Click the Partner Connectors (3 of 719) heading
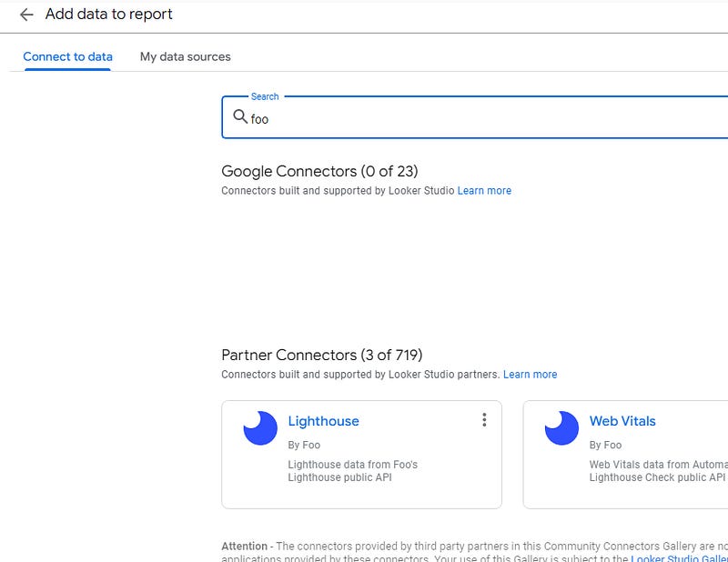Screen dimensions: 728x562 tap(322, 355)
